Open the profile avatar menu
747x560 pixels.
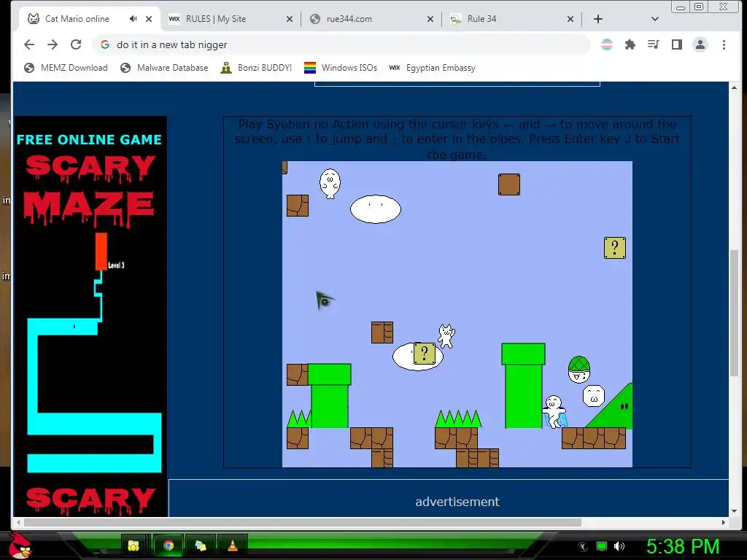pyautogui.click(x=700, y=44)
